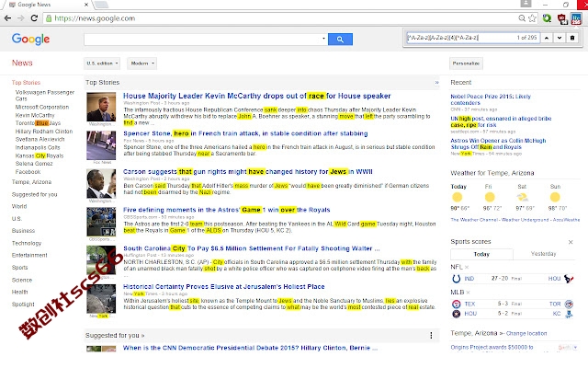Open Carson story thumbnail image
The image size is (588, 368).
click(x=101, y=184)
